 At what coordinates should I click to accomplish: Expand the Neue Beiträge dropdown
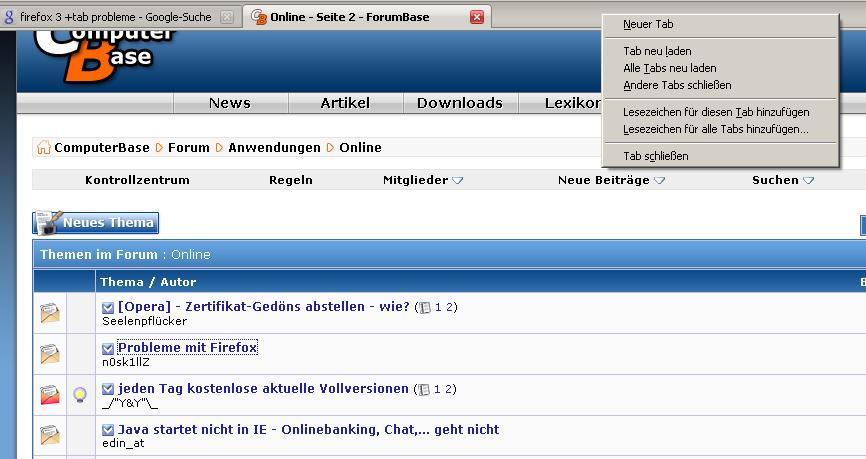660,181
